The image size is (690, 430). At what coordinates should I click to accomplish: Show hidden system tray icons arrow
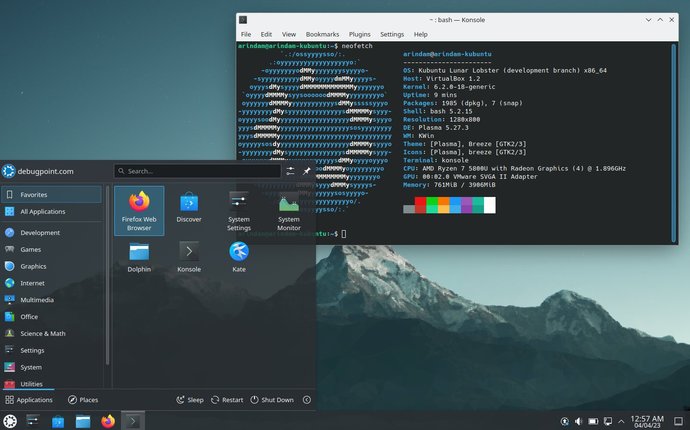[621, 421]
